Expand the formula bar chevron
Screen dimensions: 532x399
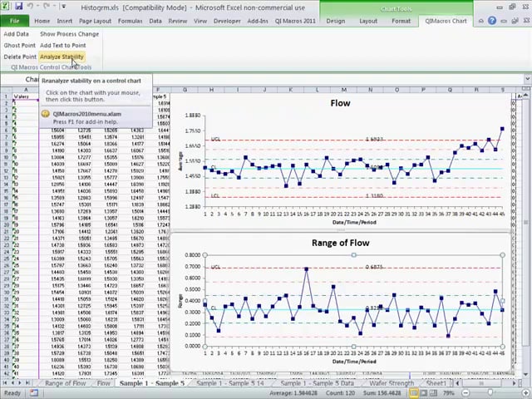tap(528, 79)
